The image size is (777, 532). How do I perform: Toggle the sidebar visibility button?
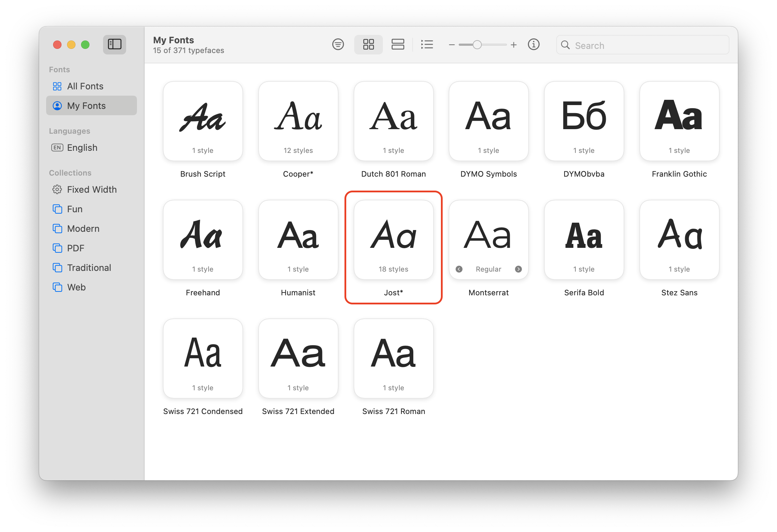pyautogui.click(x=114, y=44)
